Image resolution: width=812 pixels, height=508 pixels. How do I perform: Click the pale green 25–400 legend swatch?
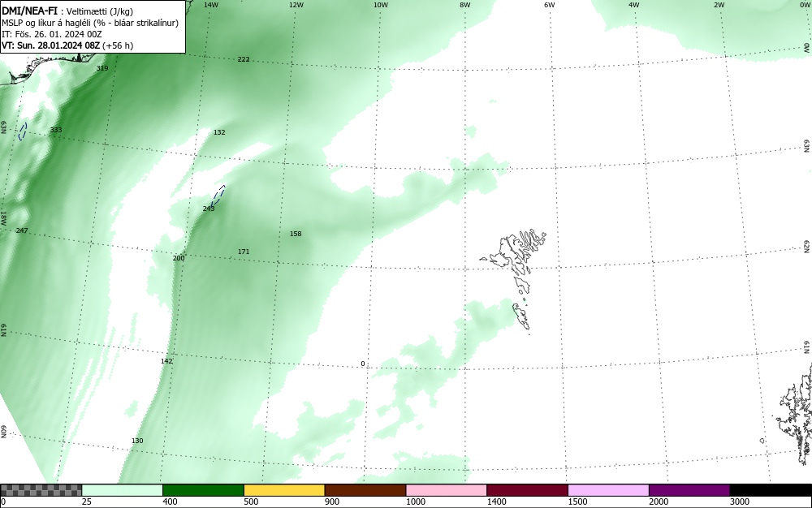click(x=123, y=490)
